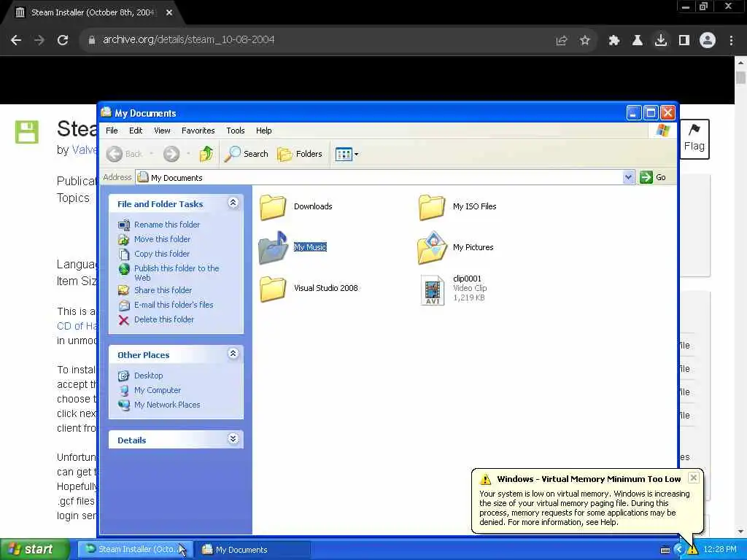747x560 pixels.
Task: Go to Desktop in Other Places
Action: pos(148,376)
